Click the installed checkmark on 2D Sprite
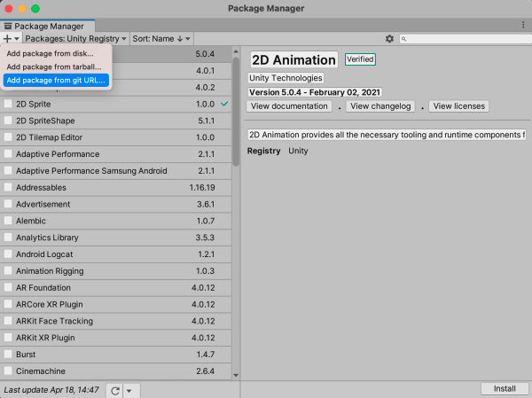532x398 pixels. (x=224, y=104)
